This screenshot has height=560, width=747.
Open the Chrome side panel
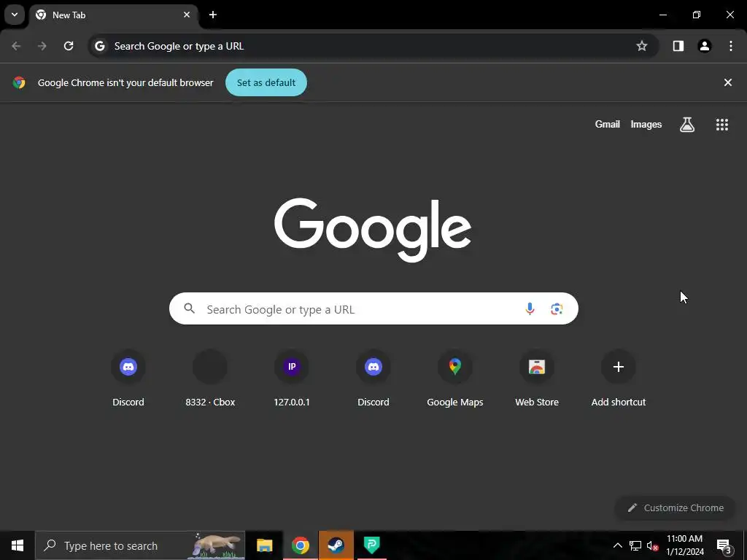pos(678,46)
